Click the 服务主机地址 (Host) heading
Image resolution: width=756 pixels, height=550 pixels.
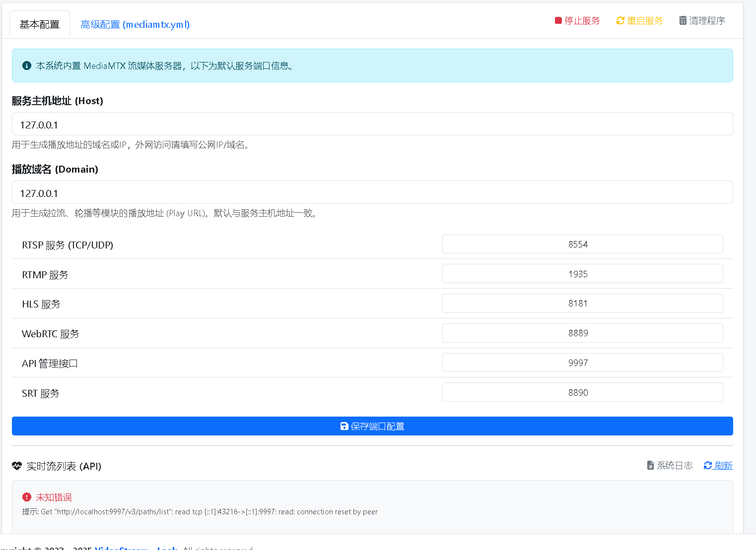58,101
